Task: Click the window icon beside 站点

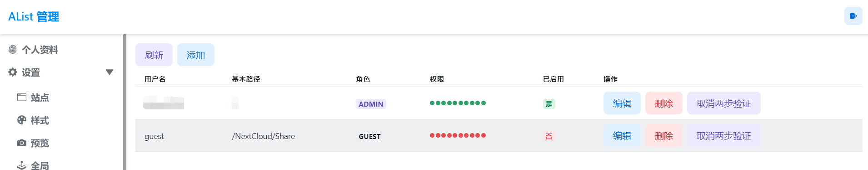Action: [x=22, y=97]
